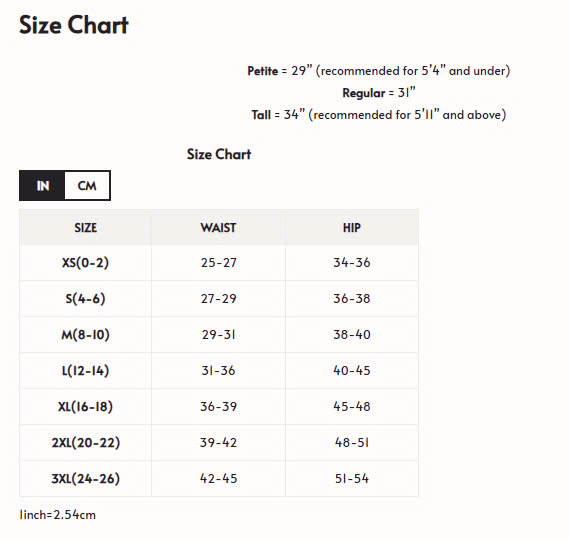Viewport: 569px width, 541px height.
Task: Select the L(12-14) size row label
Action: click(85, 370)
